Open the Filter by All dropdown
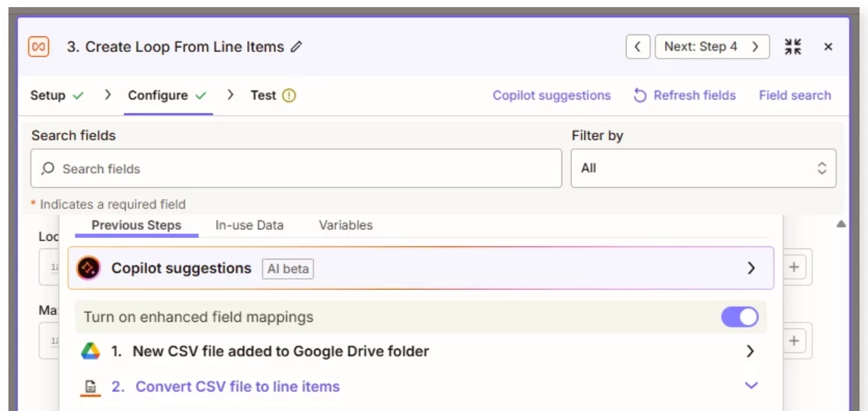Image resolution: width=868 pixels, height=411 pixels. click(x=703, y=168)
